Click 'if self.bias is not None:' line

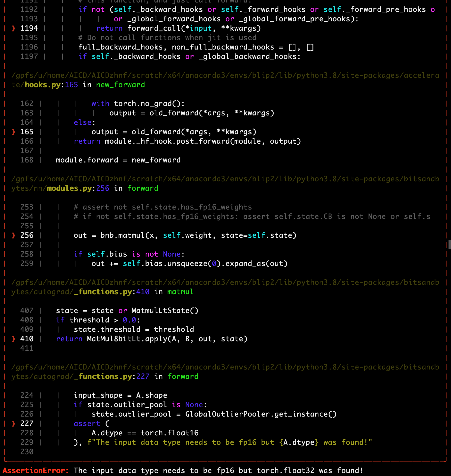point(129,254)
